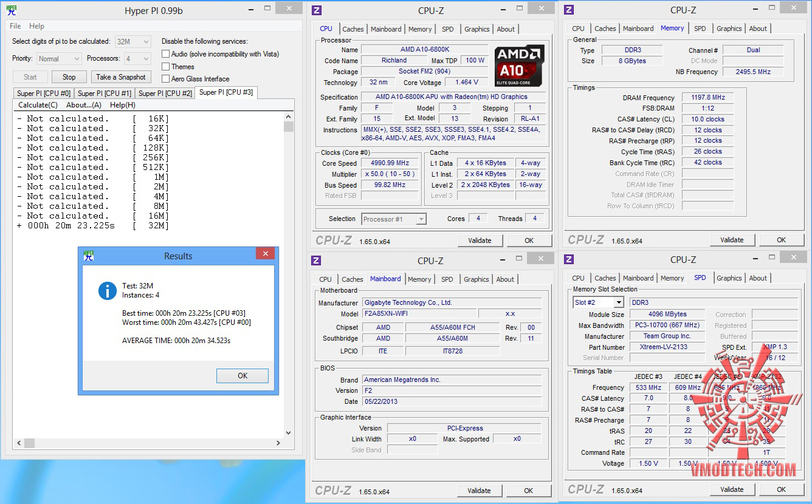This screenshot has width=812, height=504.
Task: Click OK in the CPU-Z window showing the Mainboard tab
Action: click(529, 491)
